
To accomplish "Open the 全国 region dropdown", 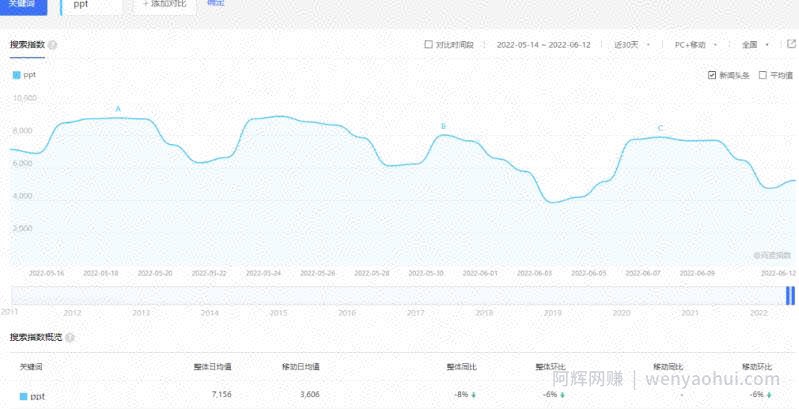I will 755,44.
